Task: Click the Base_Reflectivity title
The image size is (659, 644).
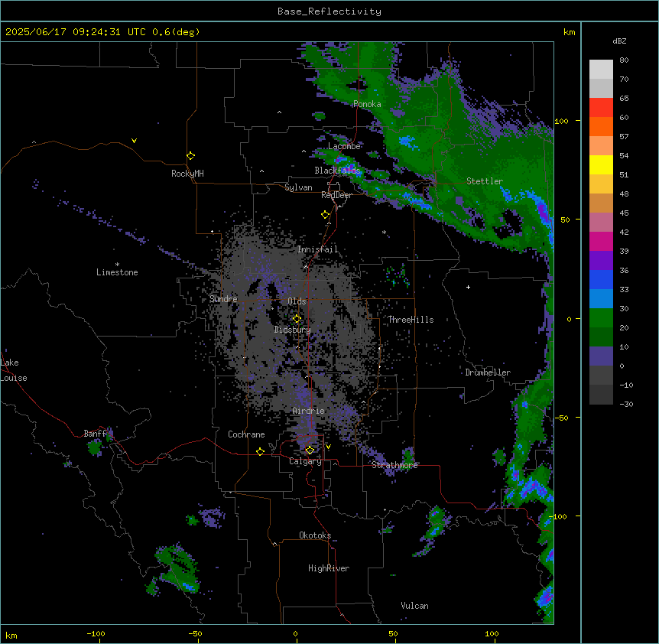Action: pos(329,11)
